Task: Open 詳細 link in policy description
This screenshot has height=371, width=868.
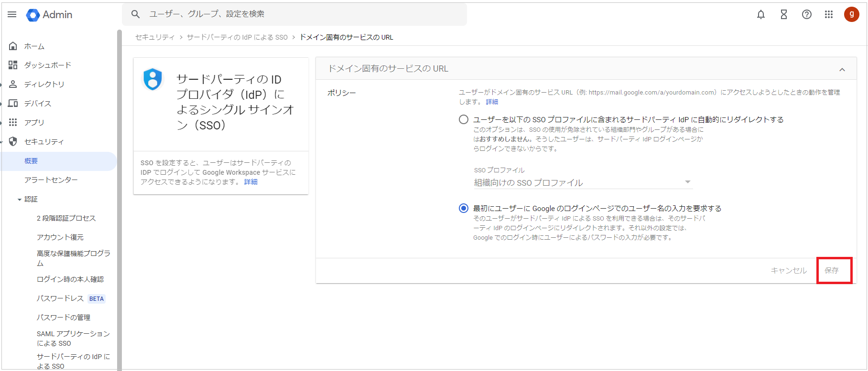Action: click(x=492, y=102)
